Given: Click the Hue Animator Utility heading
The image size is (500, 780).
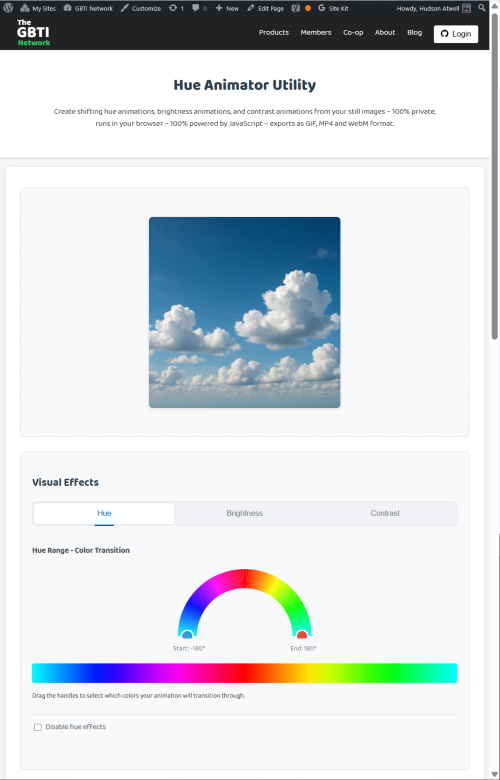Looking at the screenshot, I should 244,85.
